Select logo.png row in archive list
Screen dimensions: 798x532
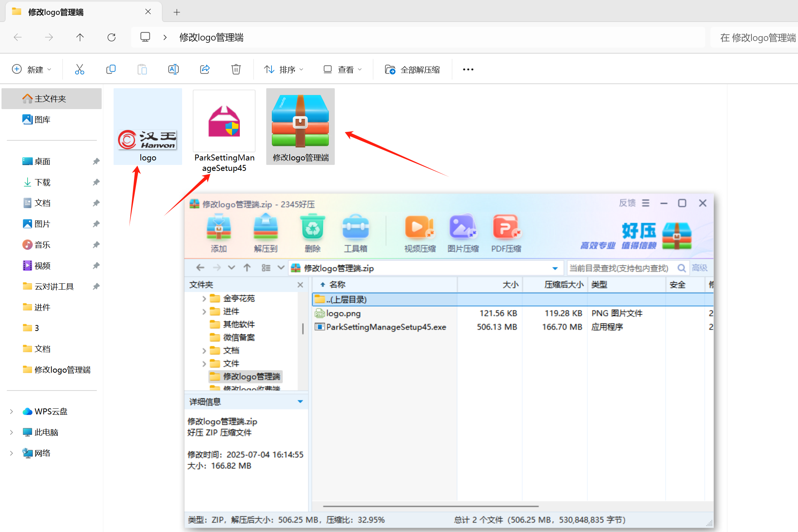(513, 313)
